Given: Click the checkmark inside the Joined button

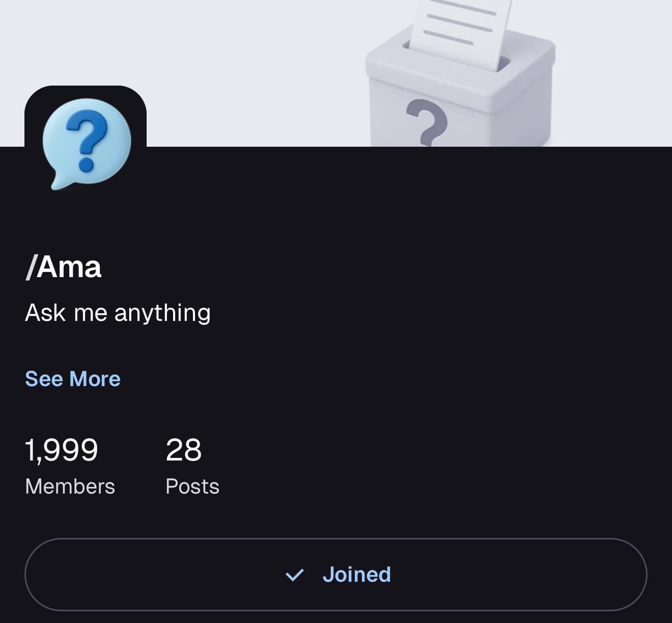Looking at the screenshot, I should pyautogui.click(x=295, y=575).
